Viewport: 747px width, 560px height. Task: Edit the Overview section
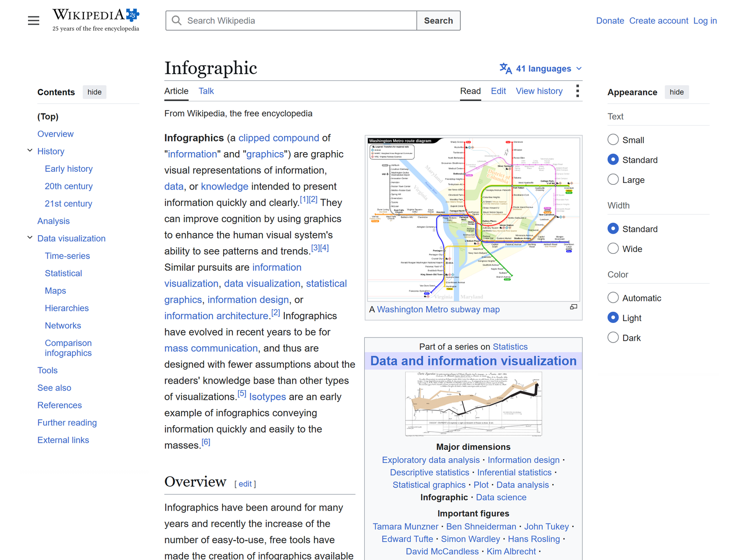(245, 484)
